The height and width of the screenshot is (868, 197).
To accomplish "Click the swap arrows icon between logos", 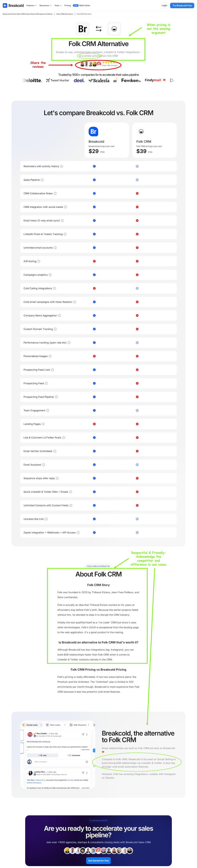I will point(98,29).
